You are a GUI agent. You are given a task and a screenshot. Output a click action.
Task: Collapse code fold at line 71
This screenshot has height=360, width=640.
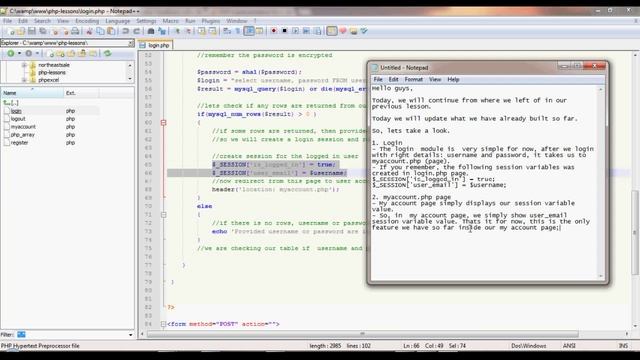point(163,215)
